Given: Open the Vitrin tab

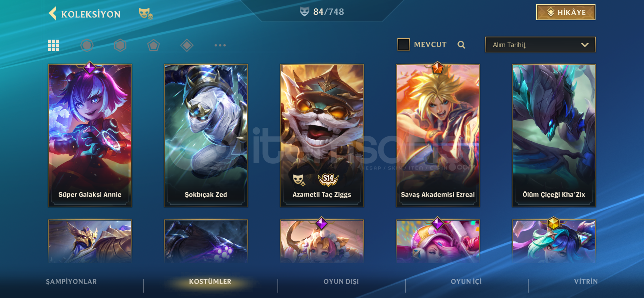Looking at the screenshot, I should pos(586,281).
